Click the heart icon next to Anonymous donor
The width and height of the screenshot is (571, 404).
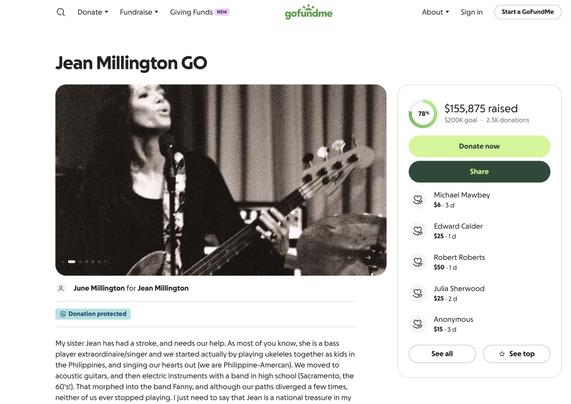point(418,324)
